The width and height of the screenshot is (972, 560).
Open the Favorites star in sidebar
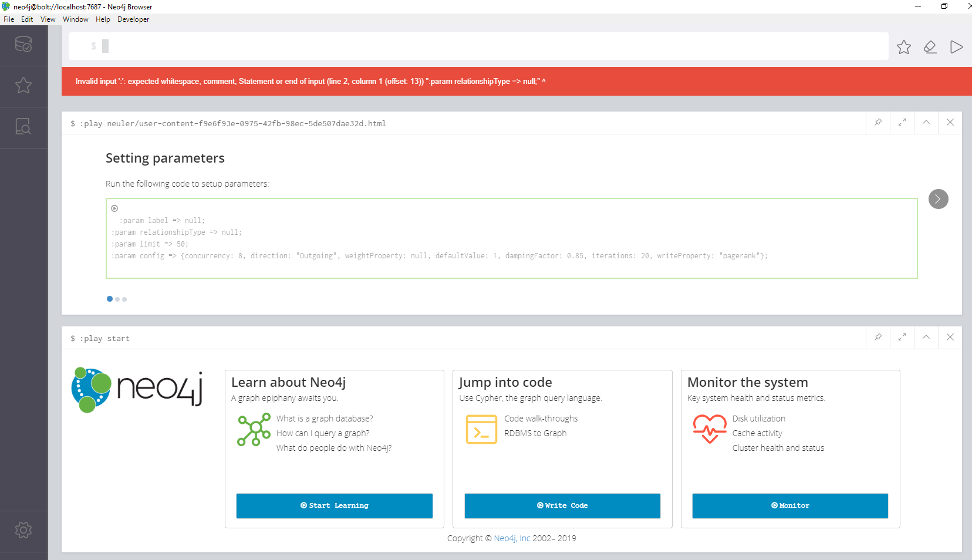[23, 86]
